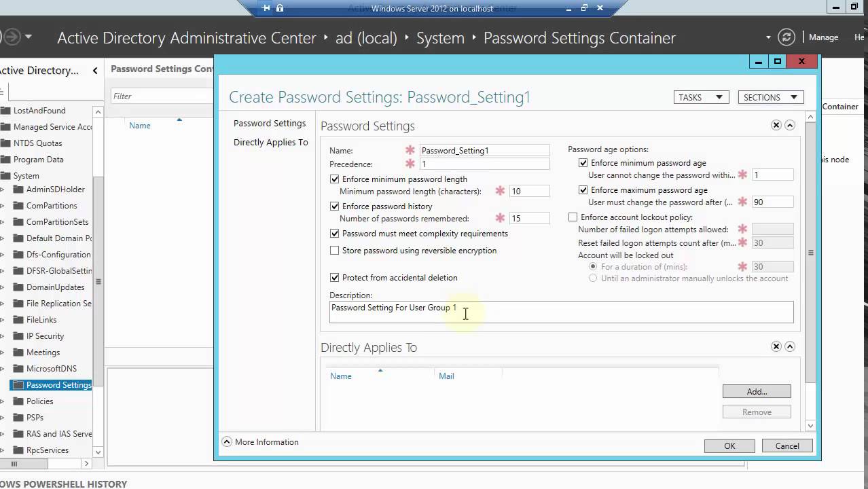Open the Manage menu
The width and height of the screenshot is (868, 489).
823,37
